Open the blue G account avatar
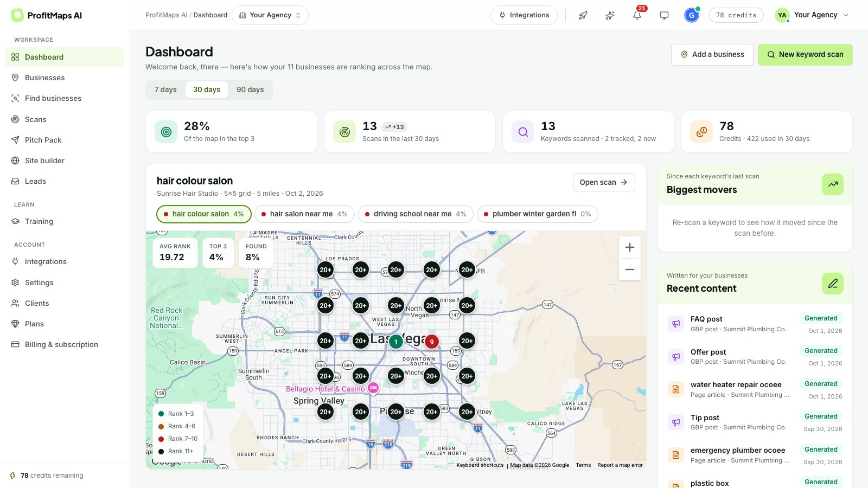 (692, 15)
